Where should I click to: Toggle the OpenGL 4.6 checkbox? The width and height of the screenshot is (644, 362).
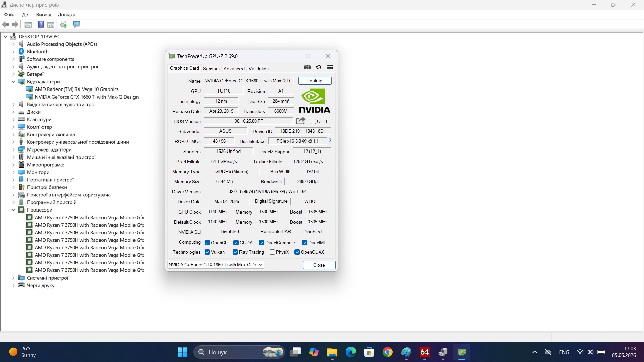[297, 252]
